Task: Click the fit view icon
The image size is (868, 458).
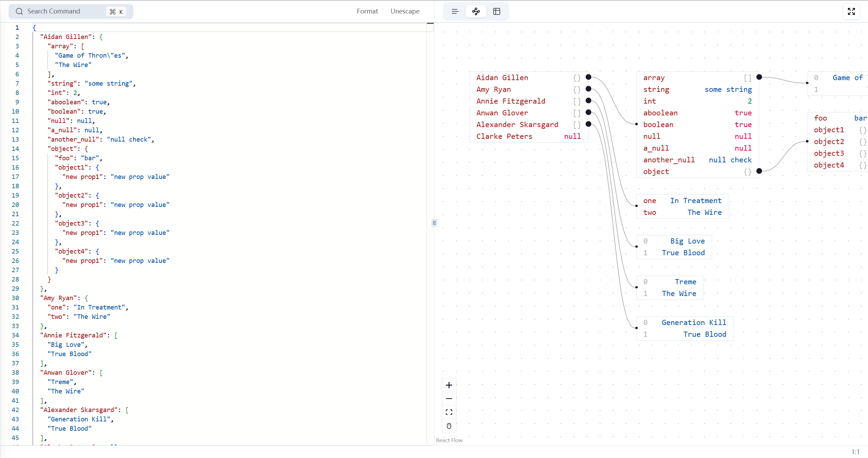Action: tap(449, 412)
